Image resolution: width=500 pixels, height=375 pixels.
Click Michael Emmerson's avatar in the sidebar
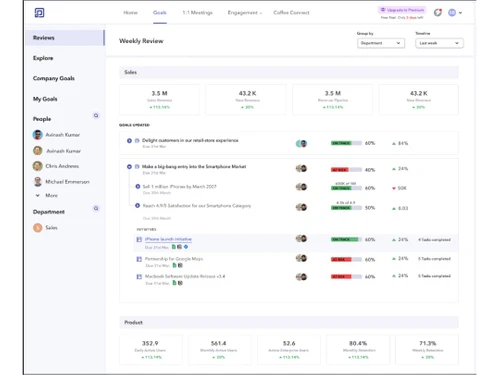pos(38,182)
